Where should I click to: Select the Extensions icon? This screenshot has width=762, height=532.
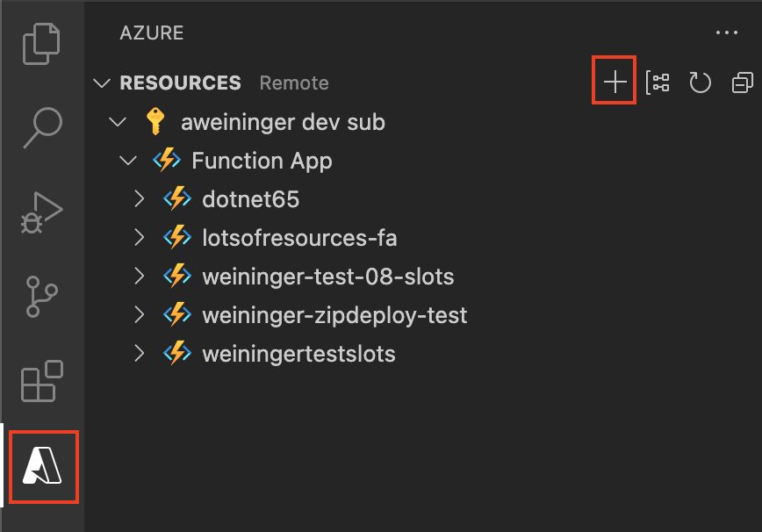click(43, 381)
